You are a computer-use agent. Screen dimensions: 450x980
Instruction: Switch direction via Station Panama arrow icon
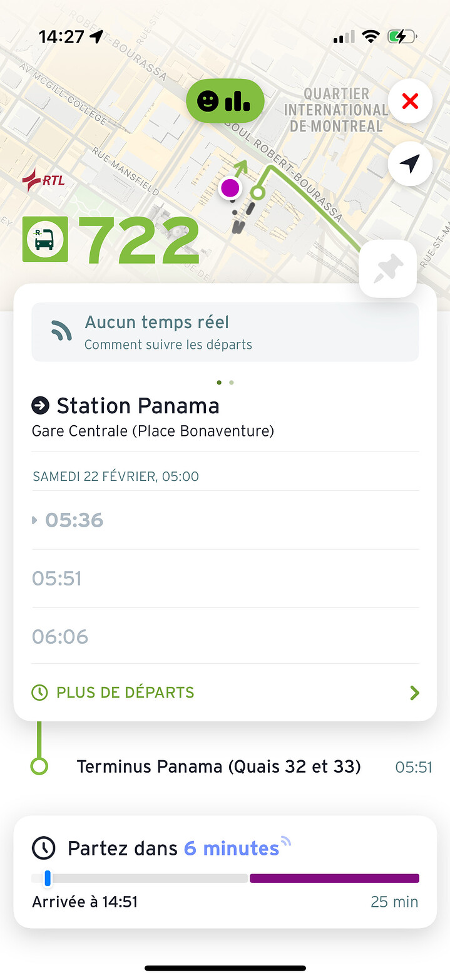click(x=40, y=406)
